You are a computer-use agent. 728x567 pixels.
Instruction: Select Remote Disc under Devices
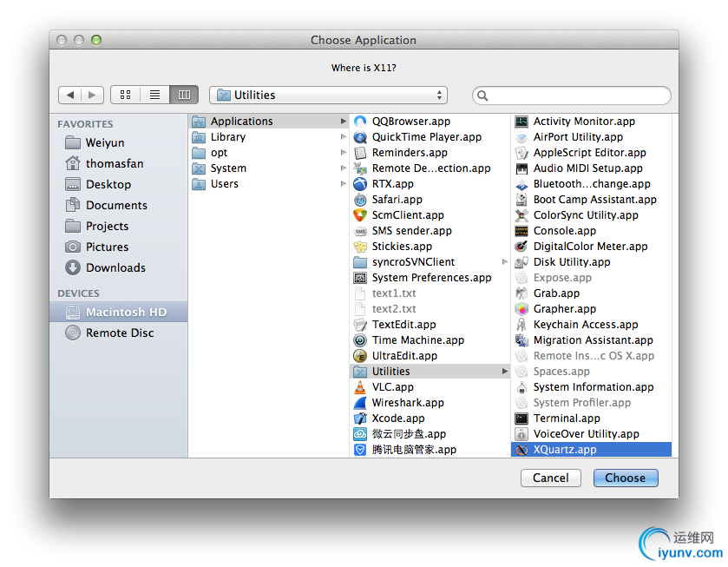click(118, 333)
